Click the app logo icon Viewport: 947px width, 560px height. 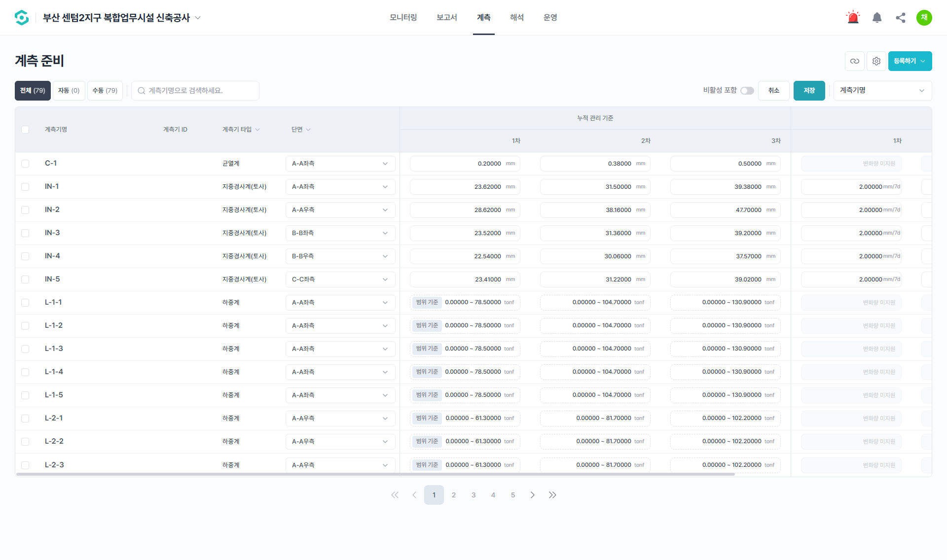click(x=22, y=18)
